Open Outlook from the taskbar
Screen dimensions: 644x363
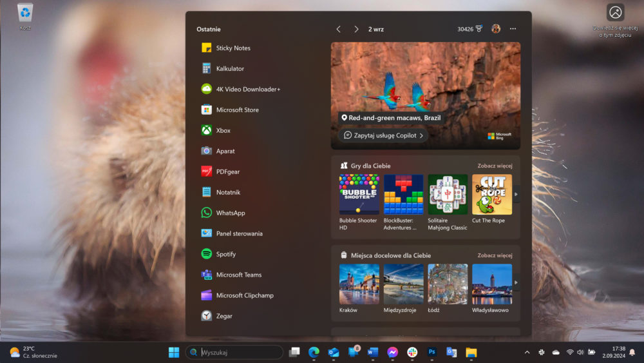pos(334,352)
